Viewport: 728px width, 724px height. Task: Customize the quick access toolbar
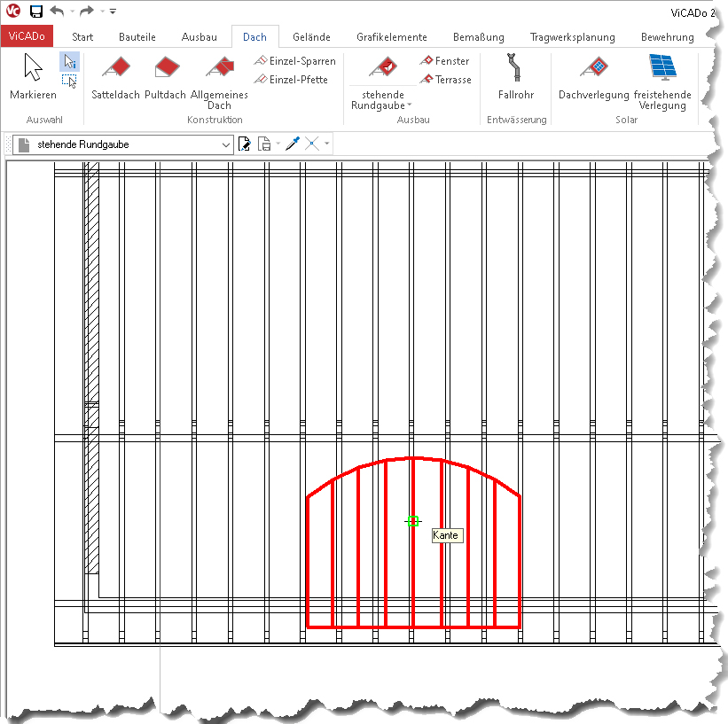click(x=113, y=12)
